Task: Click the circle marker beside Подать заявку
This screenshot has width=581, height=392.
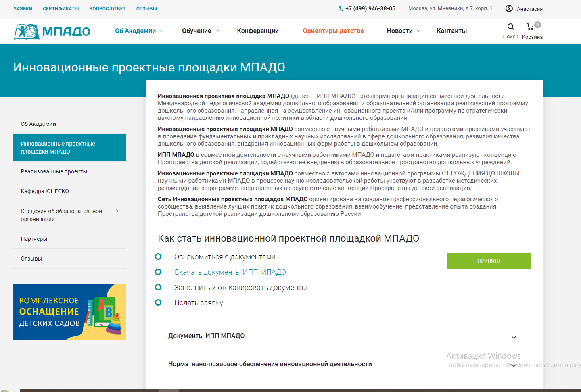Action: tap(158, 302)
